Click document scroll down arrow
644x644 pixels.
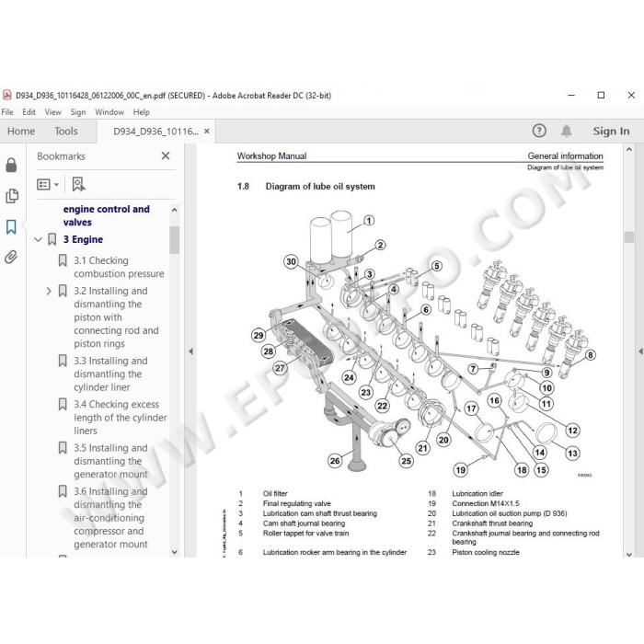coord(628,554)
